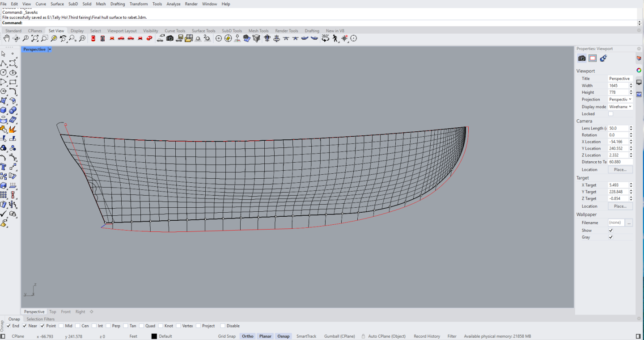This screenshot has height=340, width=644.
Task: Select the Pan view hand tool
Action: (6, 39)
